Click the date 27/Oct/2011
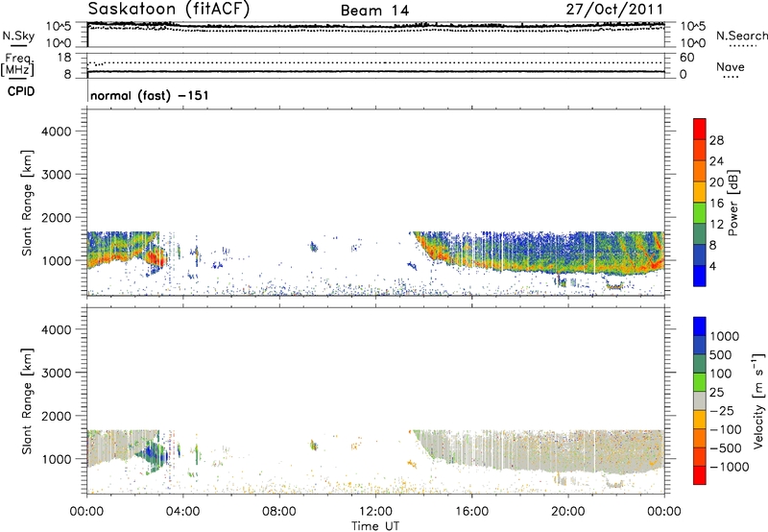768x532 pixels. [x=614, y=10]
